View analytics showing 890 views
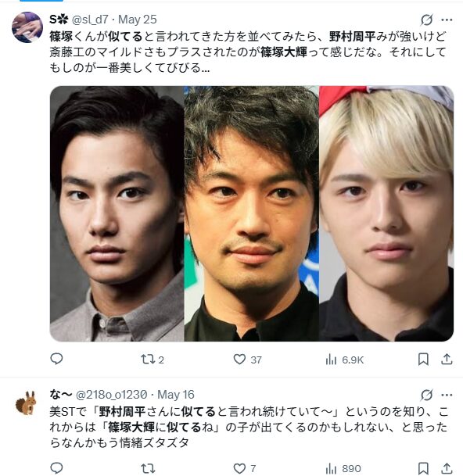 coord(343,469)
